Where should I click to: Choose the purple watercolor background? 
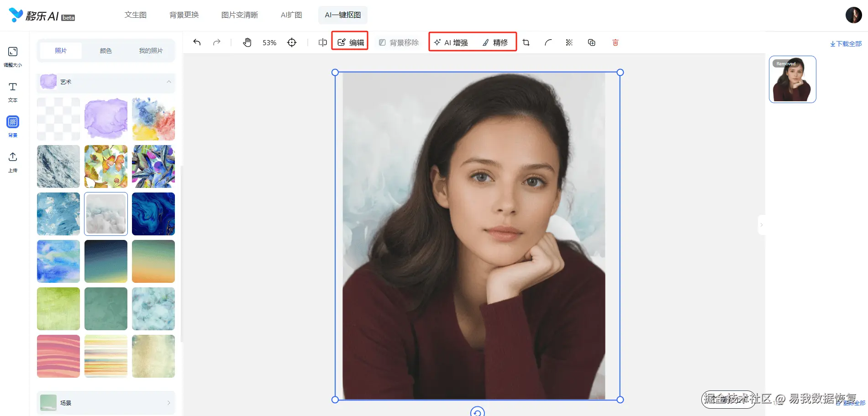click(x=106, y=119)
